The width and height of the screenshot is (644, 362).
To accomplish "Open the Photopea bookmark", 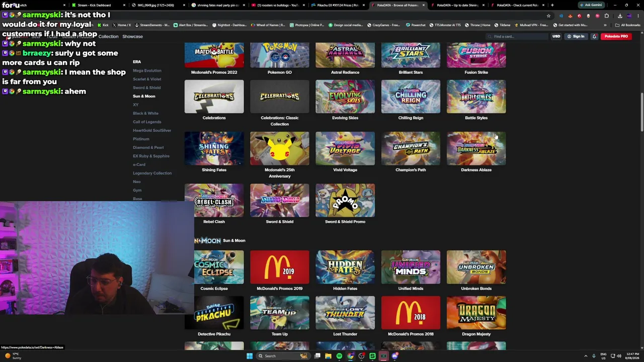I will pos(306,25).
